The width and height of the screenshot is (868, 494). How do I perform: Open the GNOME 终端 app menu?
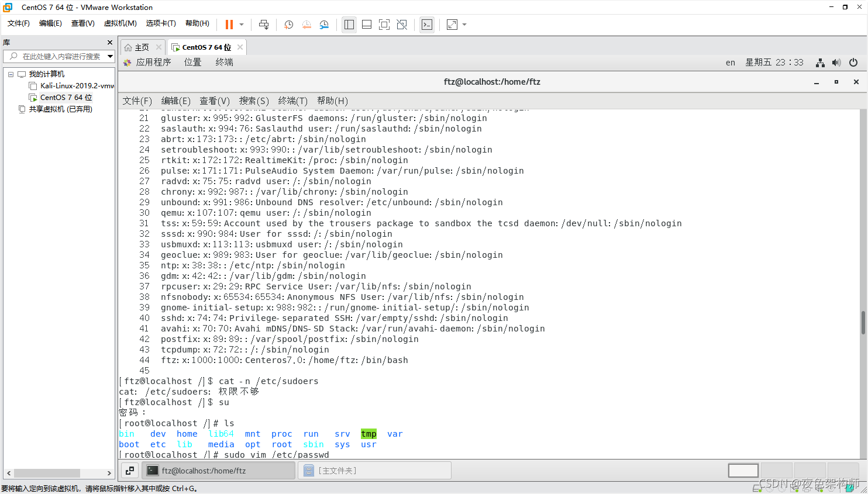(x=225, y=62)
